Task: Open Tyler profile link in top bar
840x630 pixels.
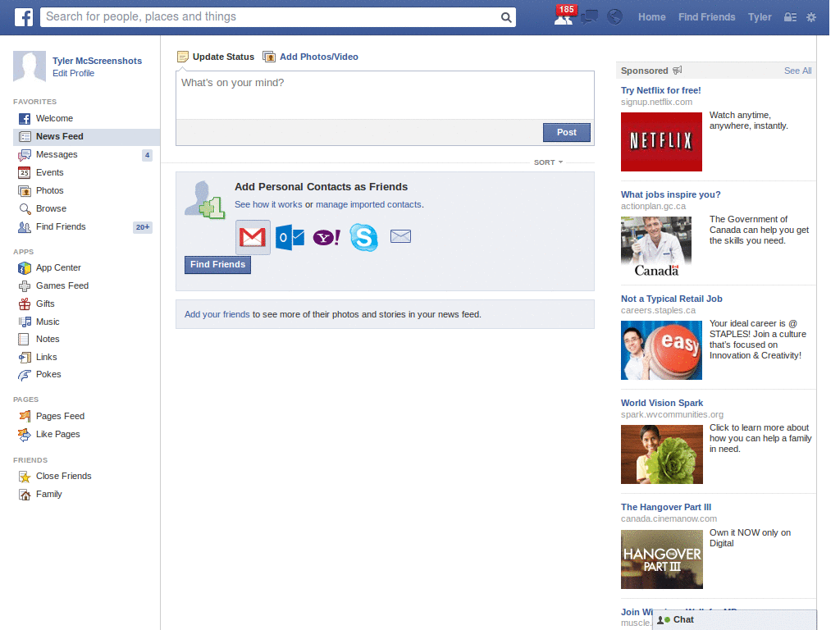Action: (x=760, y=17)
